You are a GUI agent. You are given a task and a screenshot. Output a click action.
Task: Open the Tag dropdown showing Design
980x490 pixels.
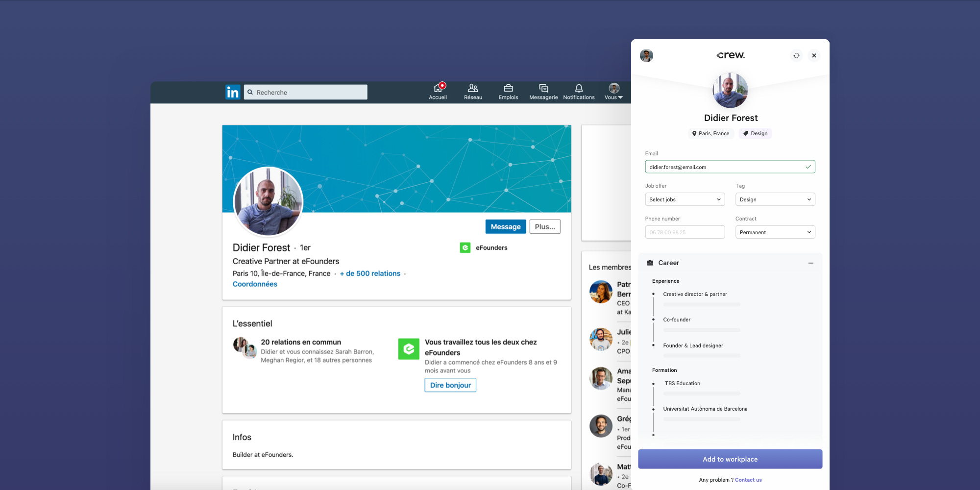[775, 199]
